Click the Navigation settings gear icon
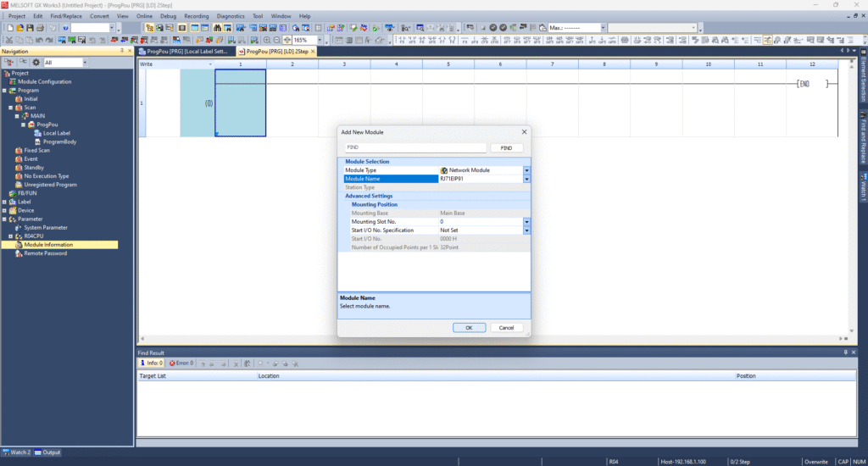The image size is (868, 466). tap(36, 63)
